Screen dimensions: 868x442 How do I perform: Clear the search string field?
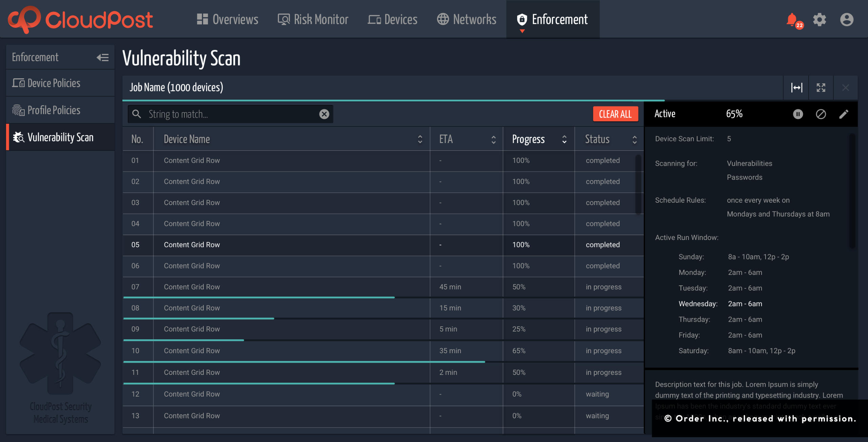[x=324, y=114]
